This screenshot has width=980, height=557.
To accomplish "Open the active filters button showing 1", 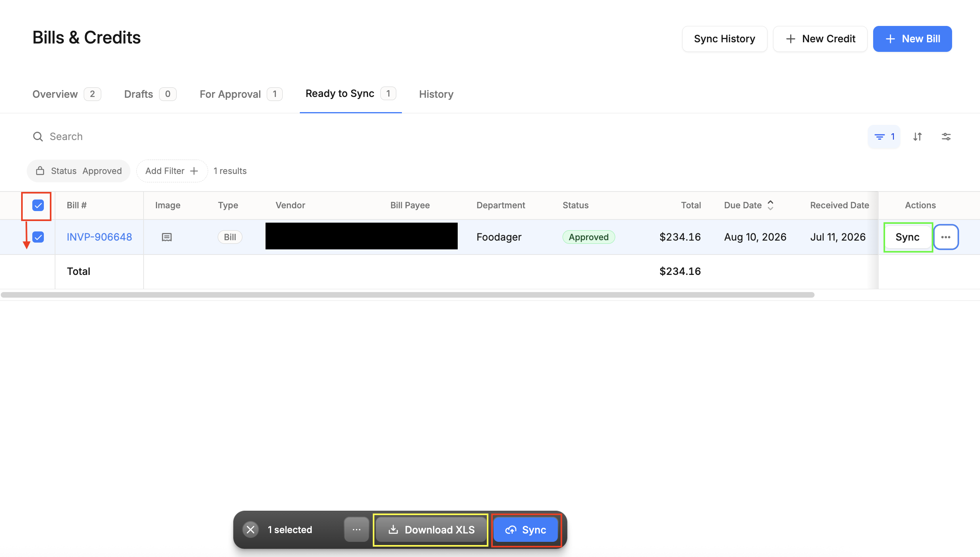I will (x=884, y=136).
